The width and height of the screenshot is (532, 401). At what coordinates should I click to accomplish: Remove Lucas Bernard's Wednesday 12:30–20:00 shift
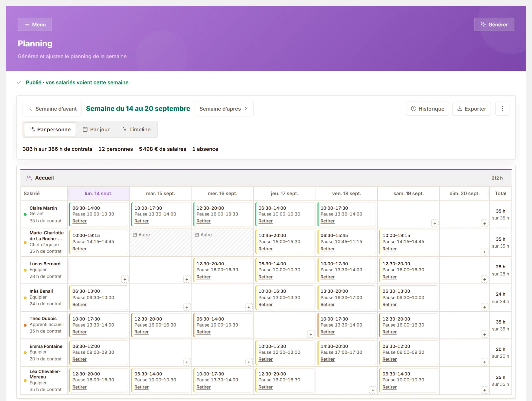click(203, 277)
